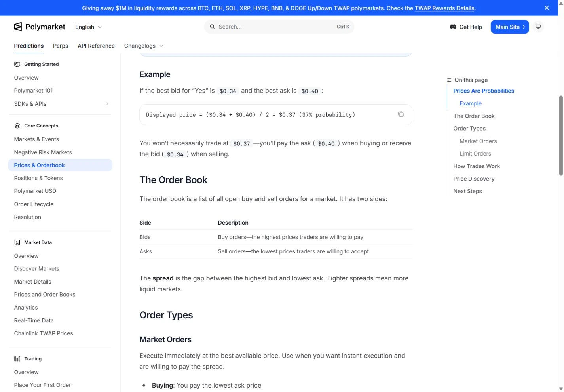564x392 pixels.
Task: Click the Trading section chart icon
Action: pos(17,359)
